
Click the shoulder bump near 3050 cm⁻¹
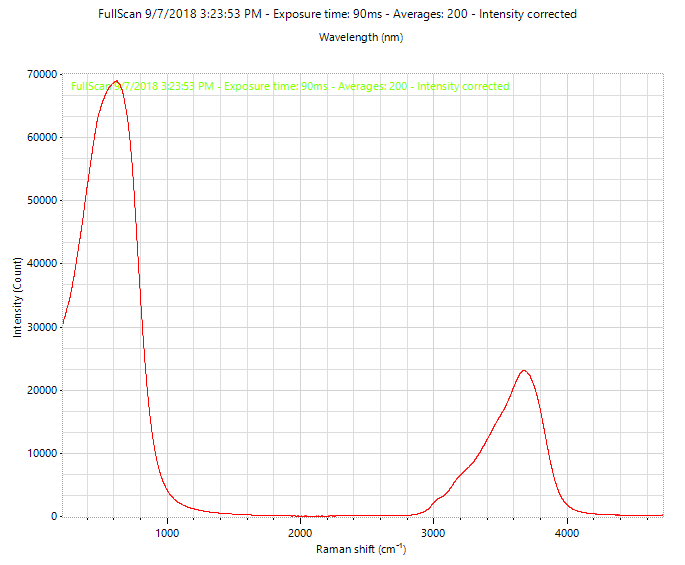(440, 497)
